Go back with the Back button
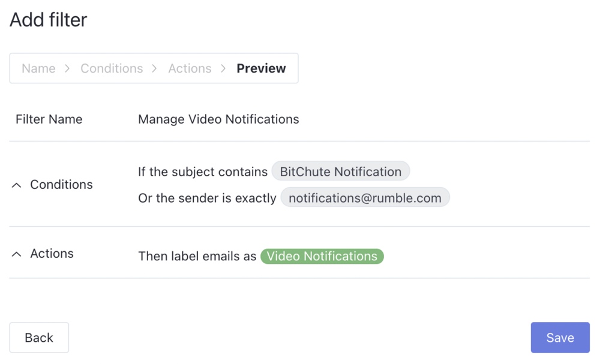Screen dimensions: 600x364 coord(39,338)
